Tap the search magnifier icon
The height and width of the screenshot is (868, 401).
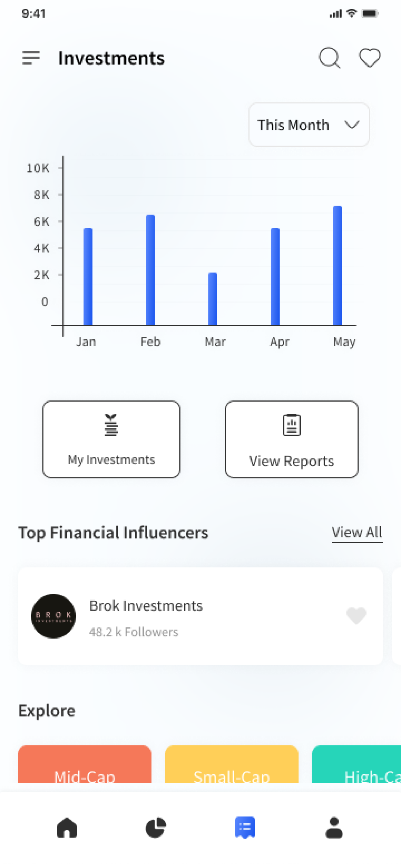329,58
